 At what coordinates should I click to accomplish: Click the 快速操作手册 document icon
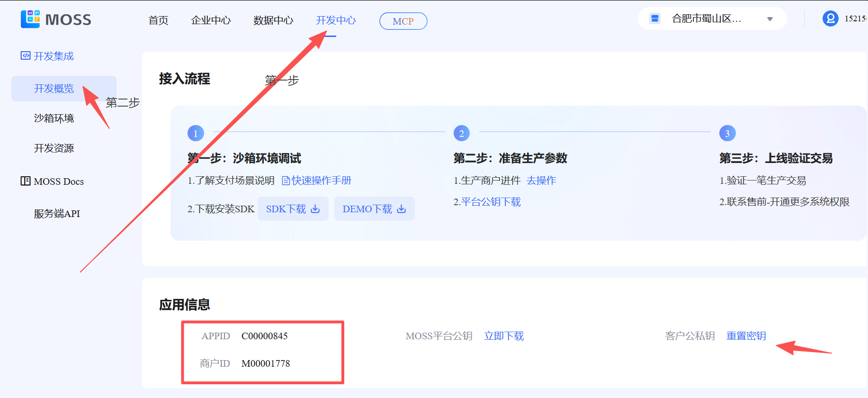pyautogui.click(x=286, y=181)
